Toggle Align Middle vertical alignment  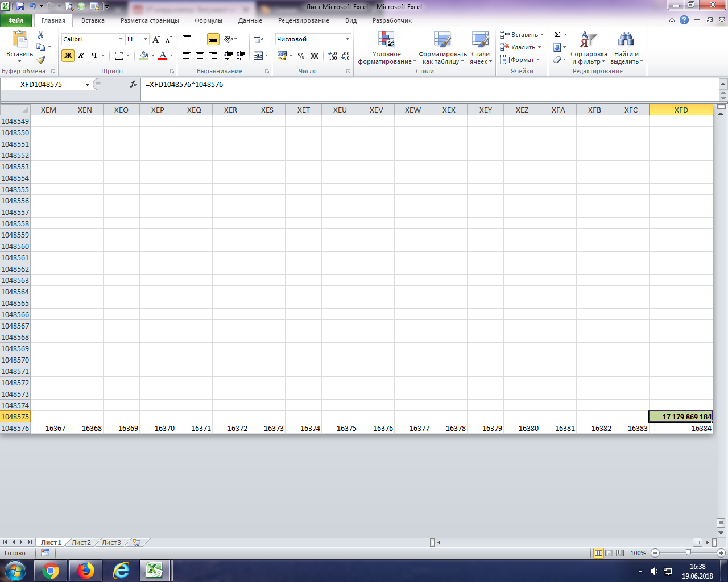(x=200, y=39)
